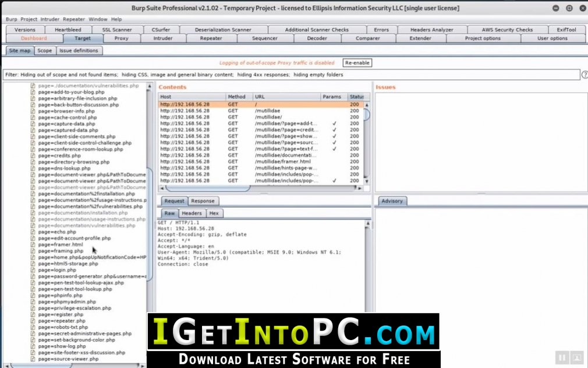The image size is (588, 368).
Task: Open the top-level Repeater tab
Action: [211, 38]
